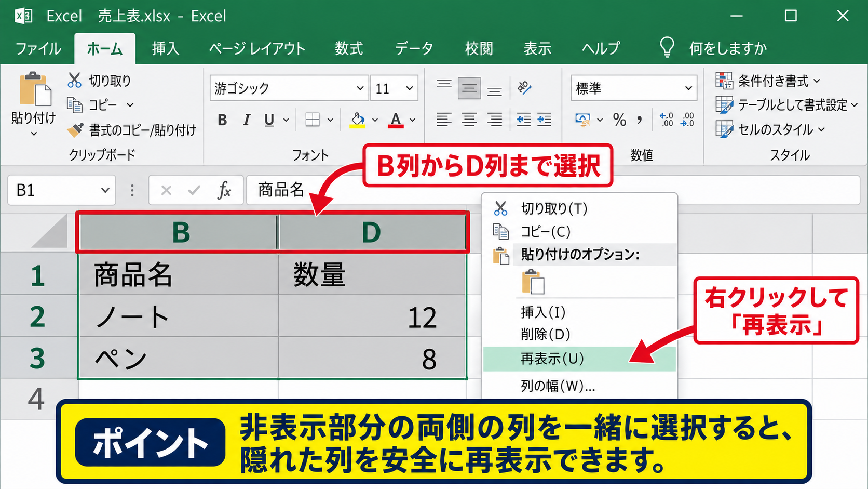Toggle Underline formatting
Screen dimensions: 868x489
tap(269, 120)
